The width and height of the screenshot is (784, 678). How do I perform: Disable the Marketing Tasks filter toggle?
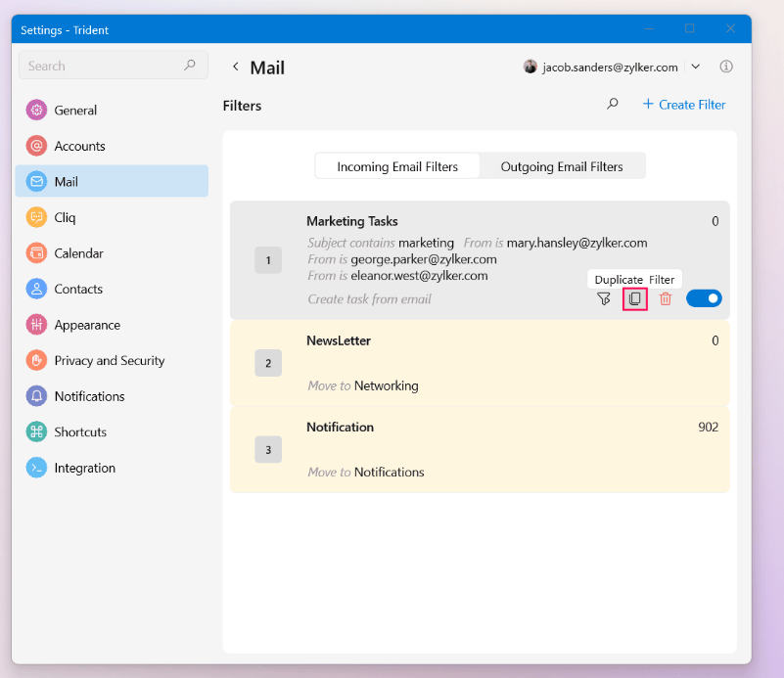[704, 298]
